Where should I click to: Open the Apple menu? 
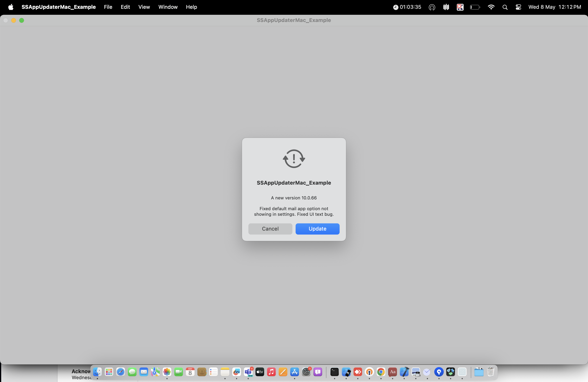(11, 7)
